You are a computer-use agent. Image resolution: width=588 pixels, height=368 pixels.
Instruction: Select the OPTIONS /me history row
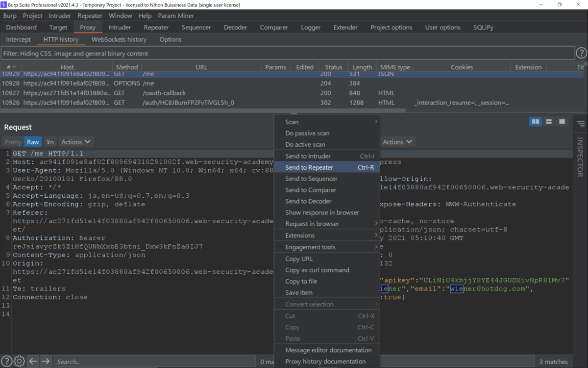tap(292, 83)
